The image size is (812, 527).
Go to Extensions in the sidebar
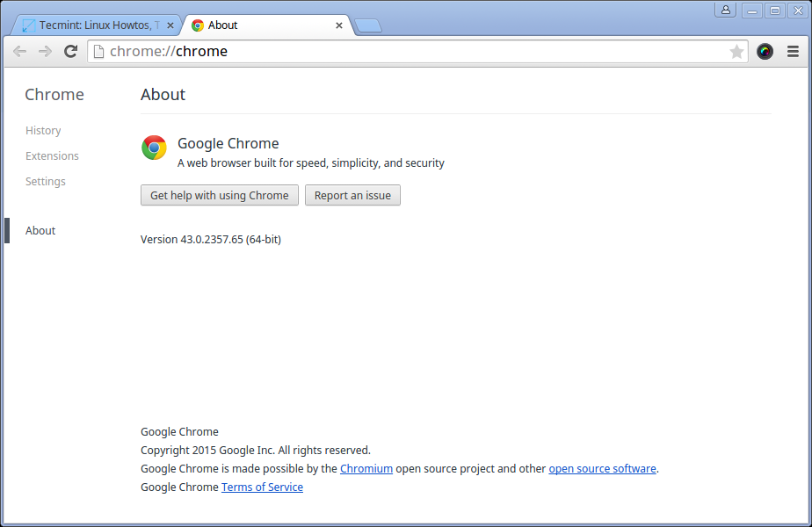click(x=52, y=156)
